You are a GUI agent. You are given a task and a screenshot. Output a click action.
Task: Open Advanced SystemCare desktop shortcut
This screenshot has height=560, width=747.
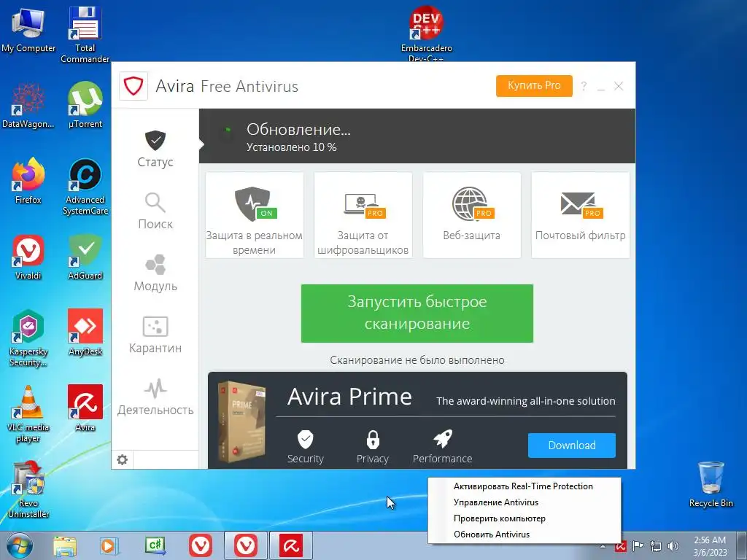(85, 187)
